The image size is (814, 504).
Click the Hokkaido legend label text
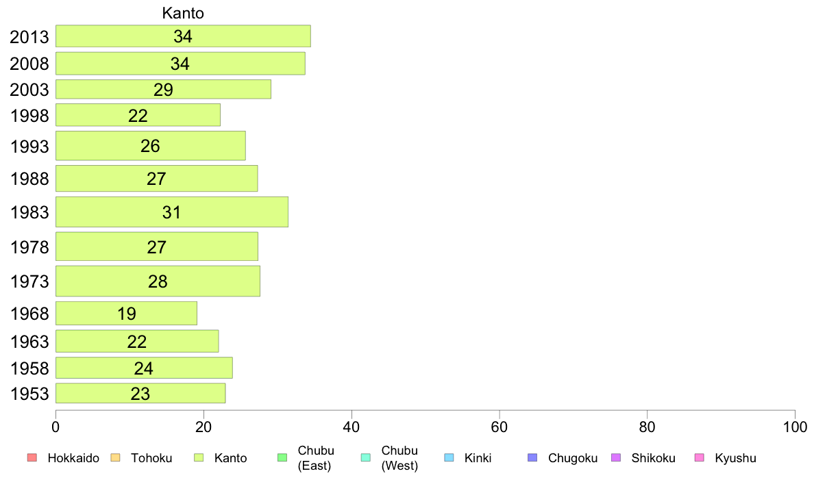coord(73,458)
